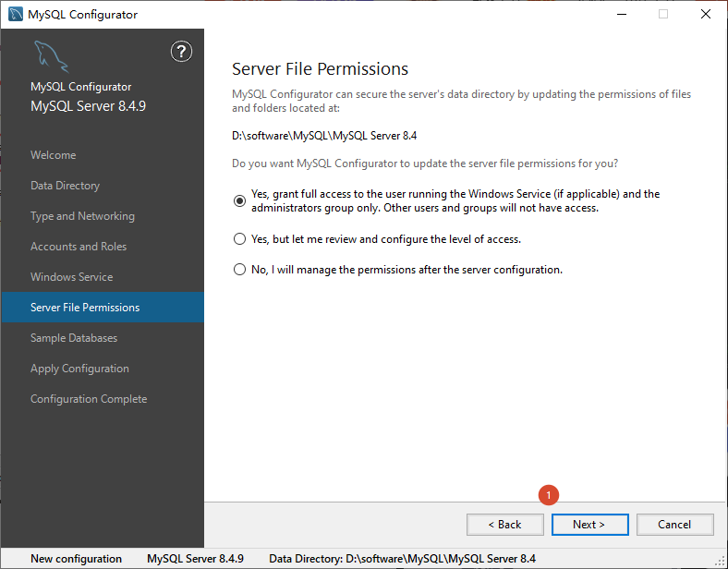
Task: Choose 'Yes, but let me review' radio option
Action: [x=239, y=239]
